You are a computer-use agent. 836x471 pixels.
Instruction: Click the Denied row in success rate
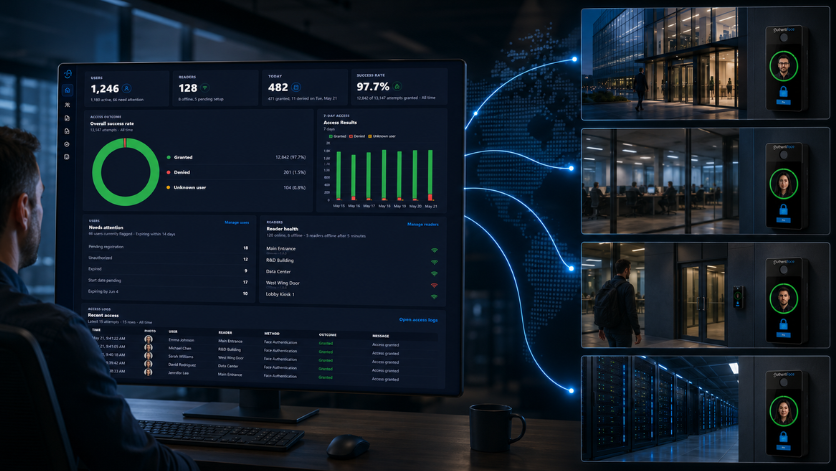(x=236, y=172)
